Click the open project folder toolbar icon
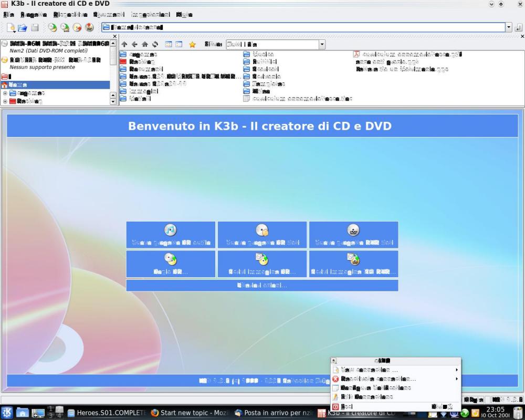The image size is (525, 420). [x=23, y=27]
